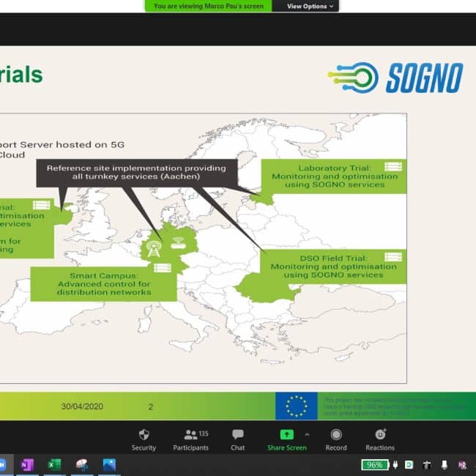The image size is (476, 476).
Task: Open the Photos app taskbar icon
Action: coord(109,465)
